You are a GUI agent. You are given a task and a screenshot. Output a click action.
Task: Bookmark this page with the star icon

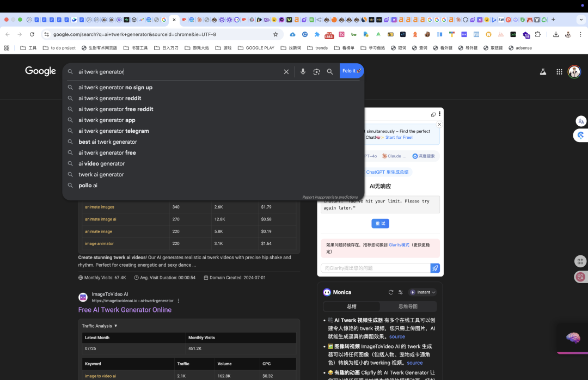(x=275, y=34)
